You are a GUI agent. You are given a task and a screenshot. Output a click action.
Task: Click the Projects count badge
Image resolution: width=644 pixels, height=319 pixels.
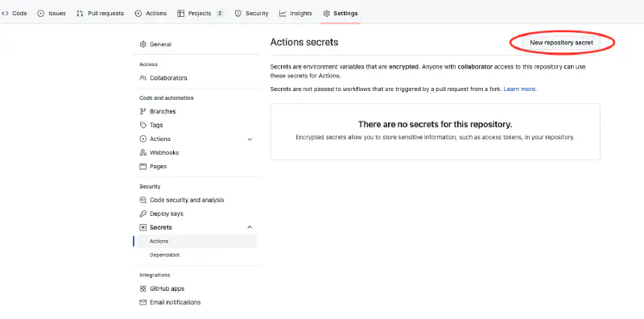[220, 13]
